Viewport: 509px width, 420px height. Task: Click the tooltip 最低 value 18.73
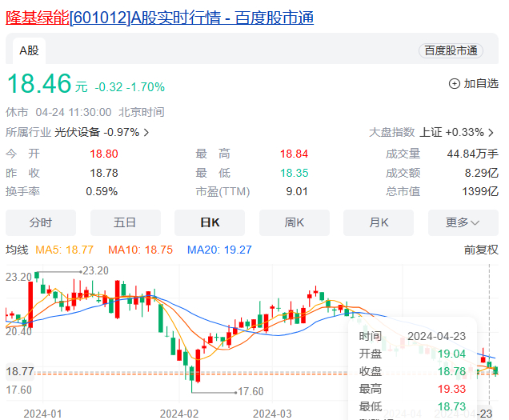coord(451,406)
